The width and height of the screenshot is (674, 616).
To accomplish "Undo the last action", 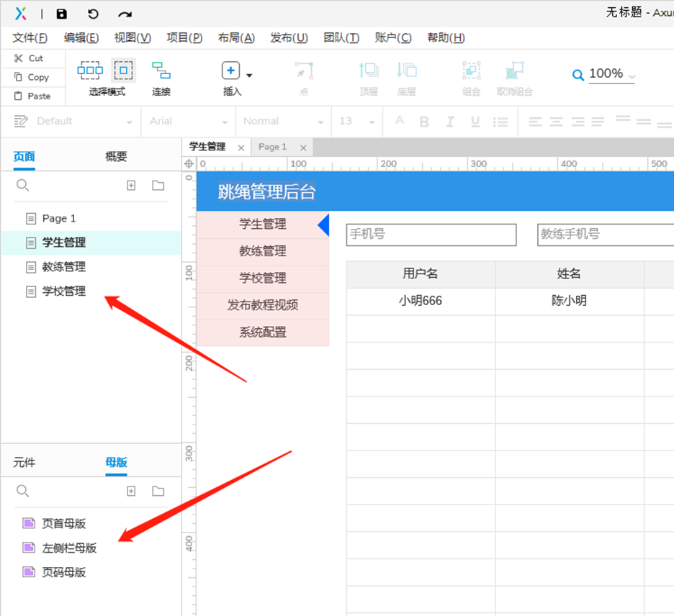I will 93,14.
